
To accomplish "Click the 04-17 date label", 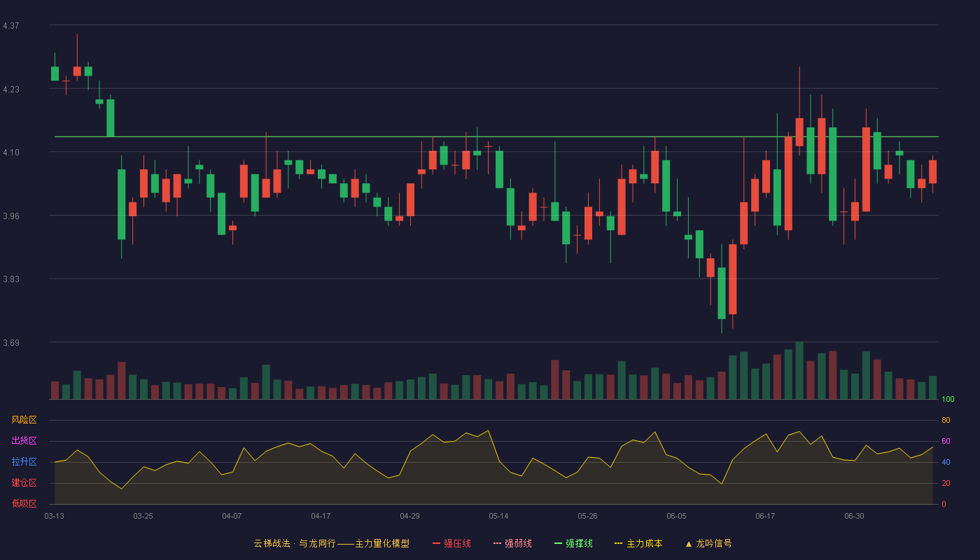I will pyautogui.click(x=321, y=516).
